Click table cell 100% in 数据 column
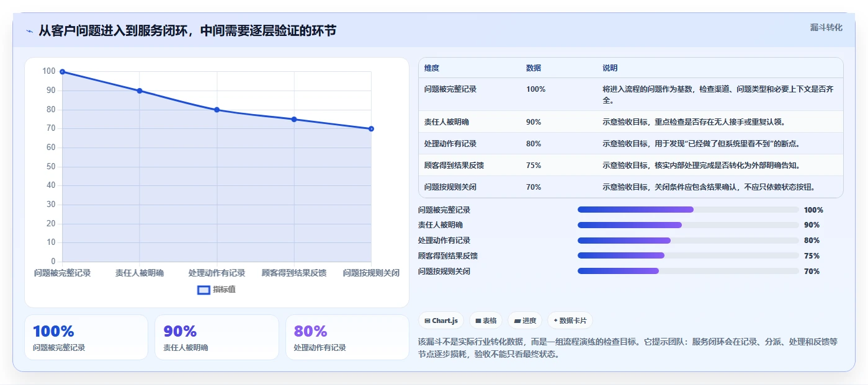Viewport: 868px width, 385px height. pos(535,89)
